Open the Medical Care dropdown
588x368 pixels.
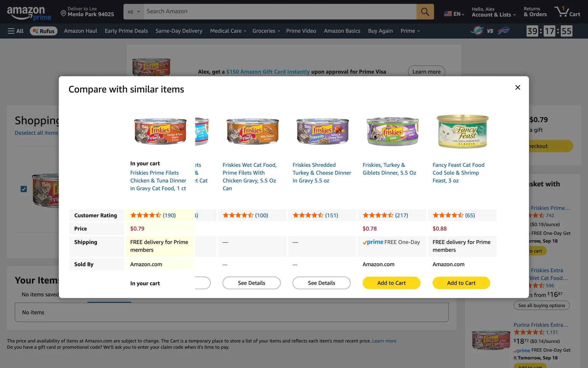(x=228, y=31)
